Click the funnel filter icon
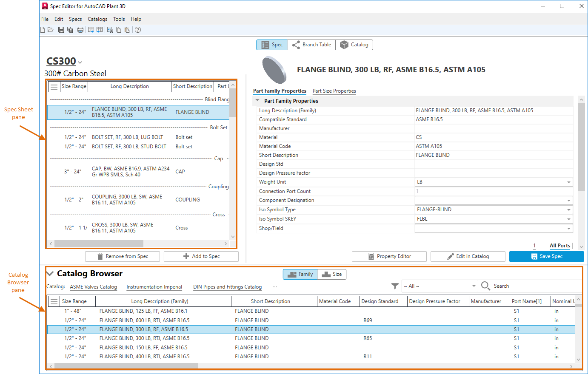588x374 pixels. coord(395,286)
